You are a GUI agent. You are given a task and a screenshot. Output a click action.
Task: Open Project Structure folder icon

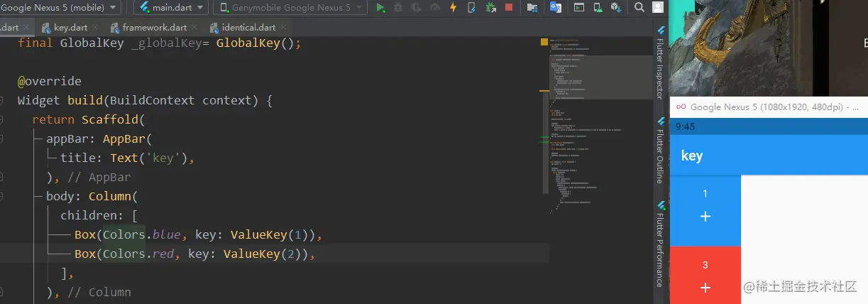tap(532, 8)
